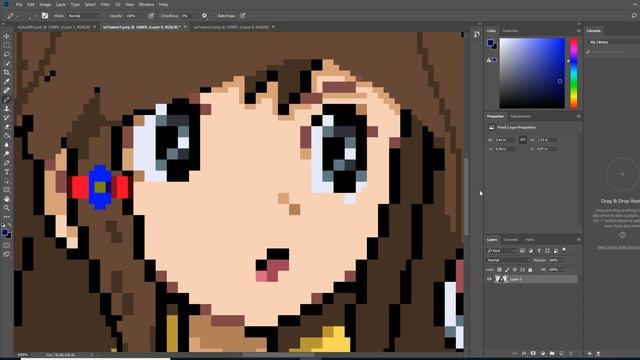This screenshot has width=640, height=360.
Task: Toggle layer filtering on/off switch
Action: pyautogui.click(x=564, y=250)
